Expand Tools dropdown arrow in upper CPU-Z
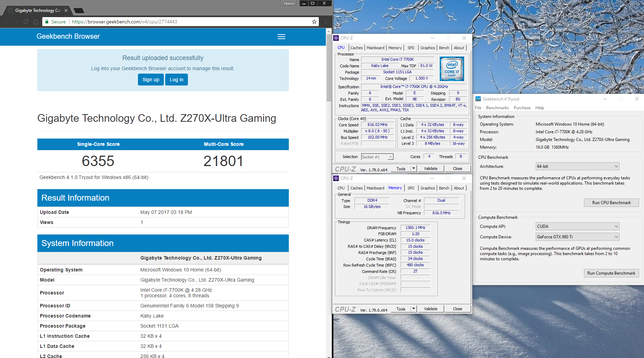644x358 pixels. pos(414,169)
